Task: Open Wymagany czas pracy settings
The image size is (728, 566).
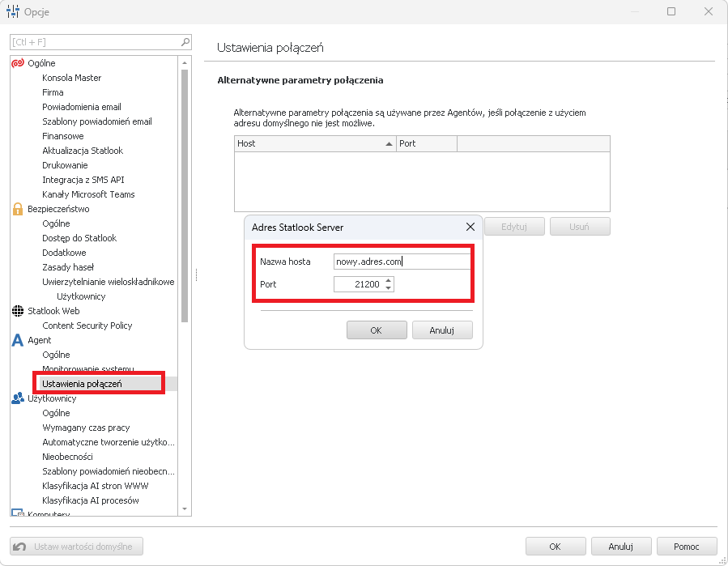Action: (x=86, y=428)
